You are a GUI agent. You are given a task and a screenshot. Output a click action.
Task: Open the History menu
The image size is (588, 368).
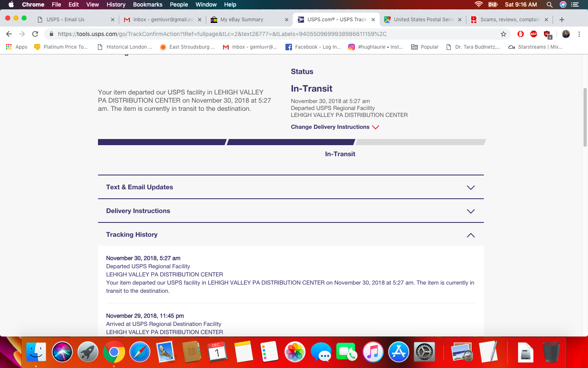click(x=116, y=4)
